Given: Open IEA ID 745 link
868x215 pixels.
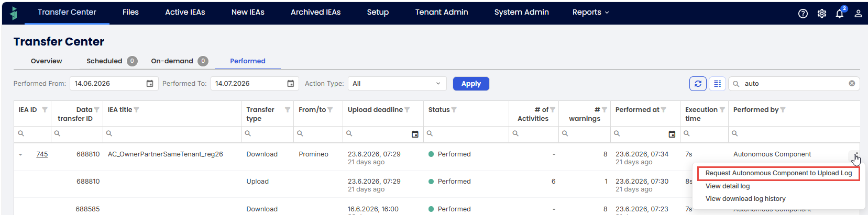Looking at the screenshot, I should (42, 154).
